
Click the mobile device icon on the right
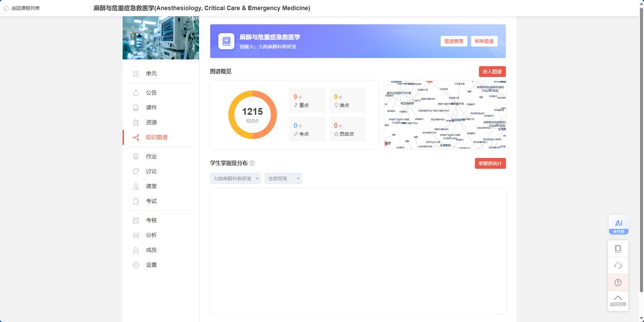point(618,249)
